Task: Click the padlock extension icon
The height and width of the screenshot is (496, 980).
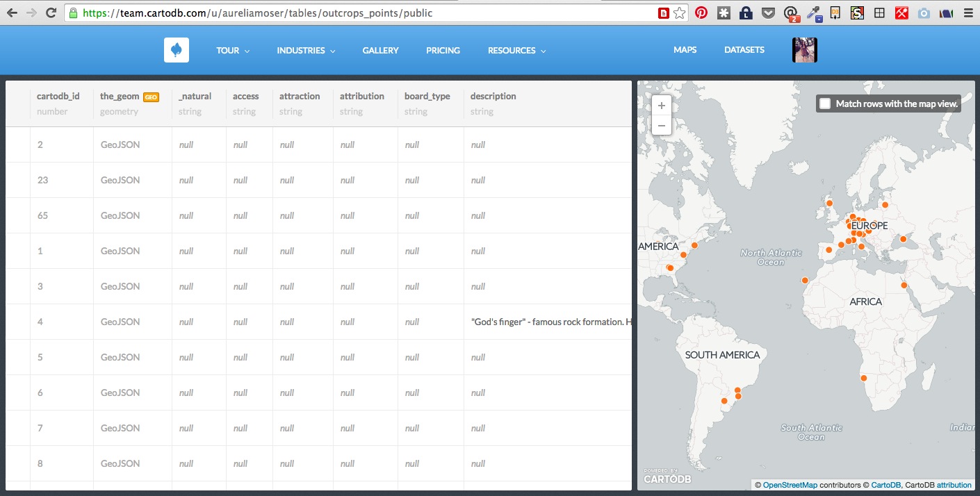Action: [x=745, y=13]
